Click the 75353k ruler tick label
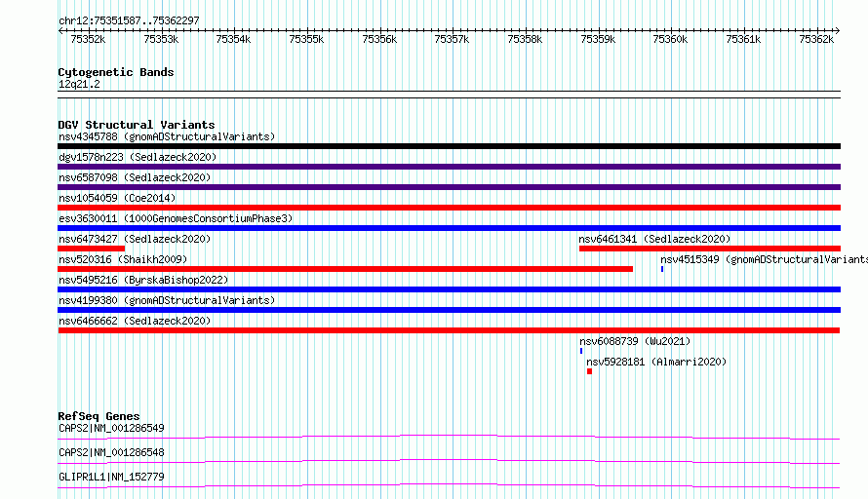Viewport: 868px width, 499px height. pos(161,39)
